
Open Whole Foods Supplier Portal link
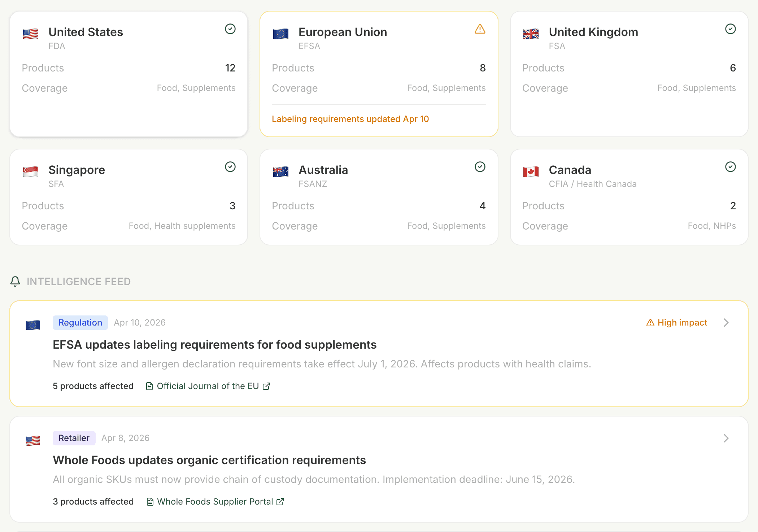click(215, 502)
